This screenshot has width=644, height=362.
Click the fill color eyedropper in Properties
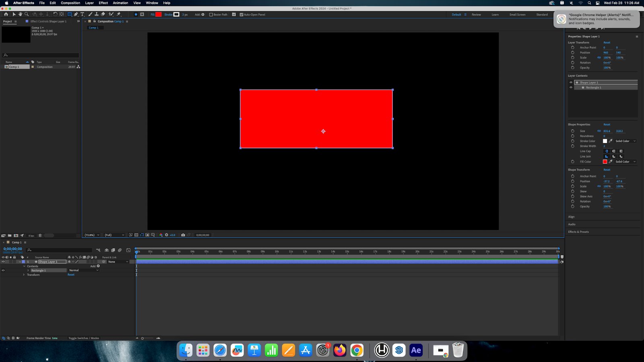tap(611, 162)
